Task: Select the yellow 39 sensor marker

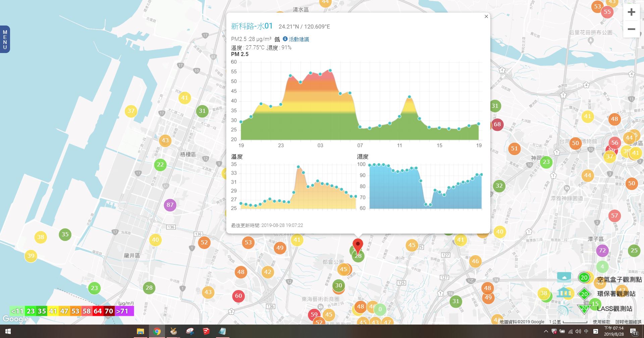Action: (x=31, y=256)
